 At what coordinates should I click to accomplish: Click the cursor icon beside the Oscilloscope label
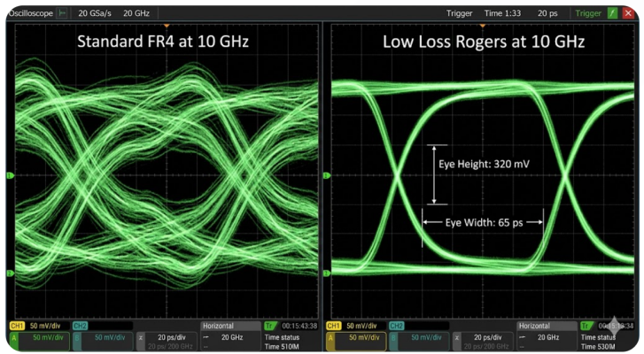pyautogui.click(x=62, y=13)
